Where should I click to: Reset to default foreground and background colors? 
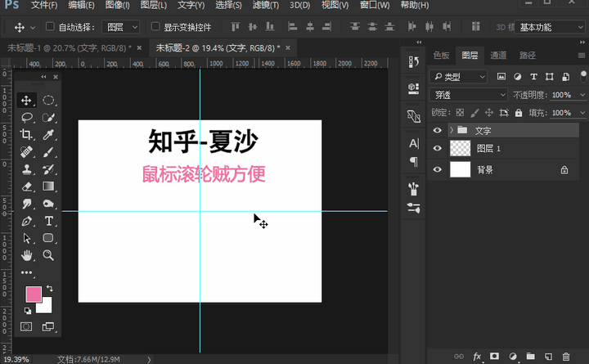[28, 311]
